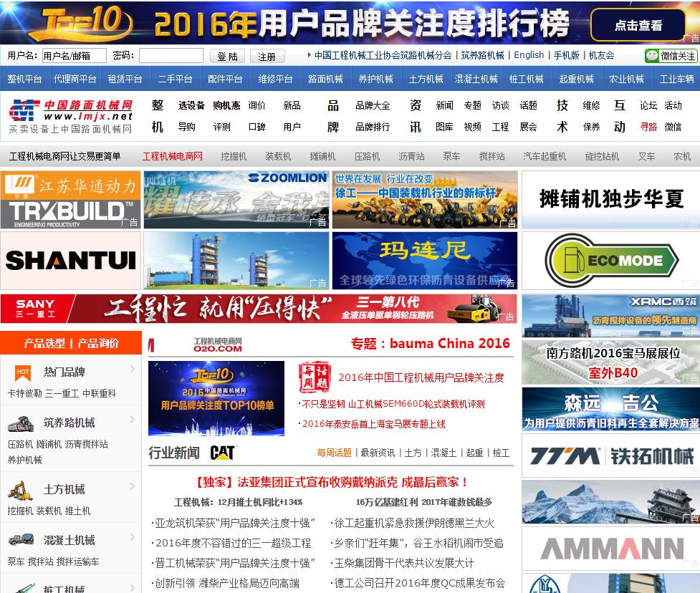Select the 起重机械 navigation tab

coord(576,79)
